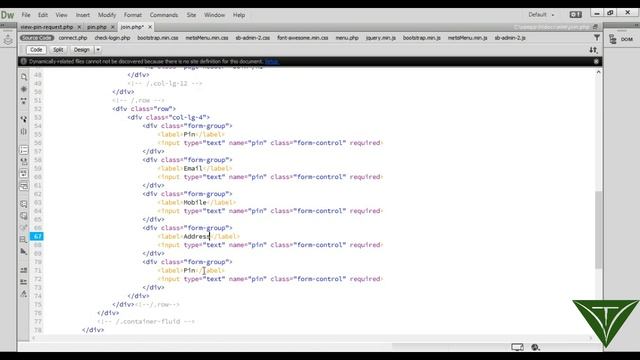Click the Dreamweaver Dw logo
The width and height of the screenshot is (640, 360).
(x=7, y=15)
